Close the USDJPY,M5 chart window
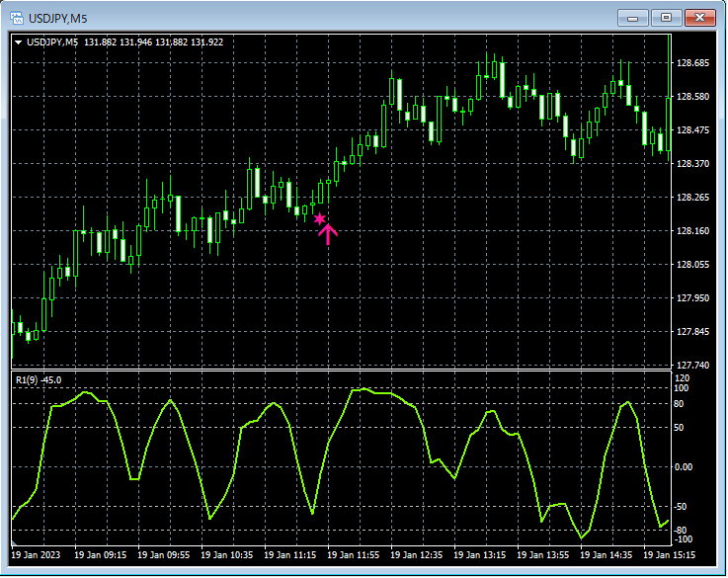728x578 pixels. coord(700,17)
